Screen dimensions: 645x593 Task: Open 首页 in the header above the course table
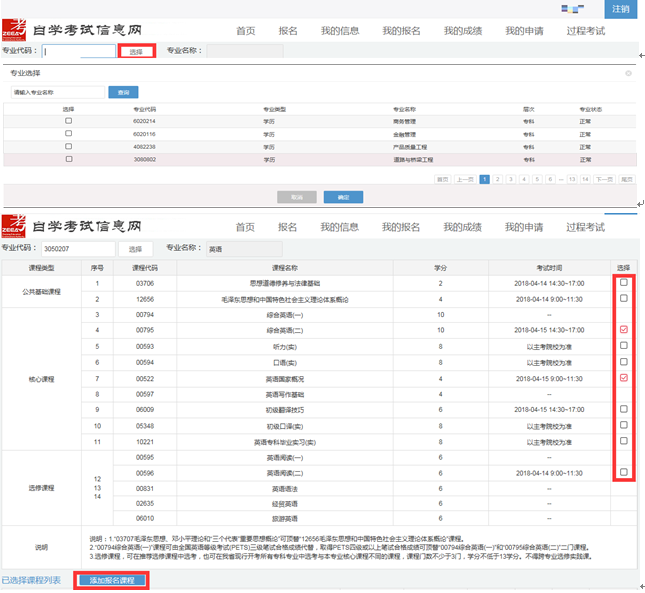coord(245,227)
